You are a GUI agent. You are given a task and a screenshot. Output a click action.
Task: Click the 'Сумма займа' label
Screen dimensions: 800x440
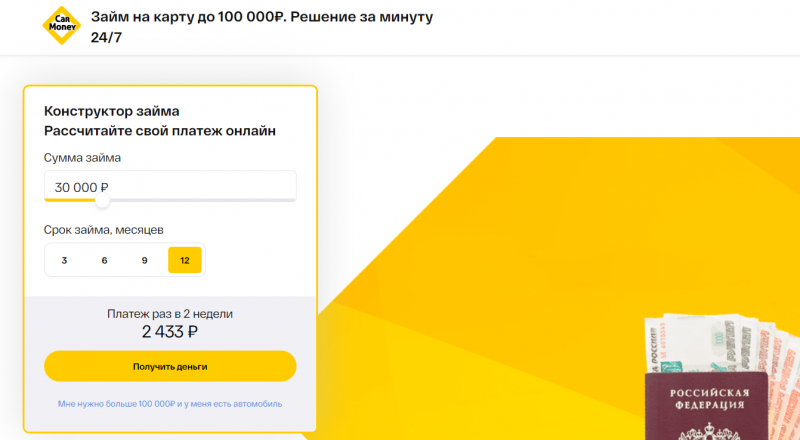click(83, 158)
